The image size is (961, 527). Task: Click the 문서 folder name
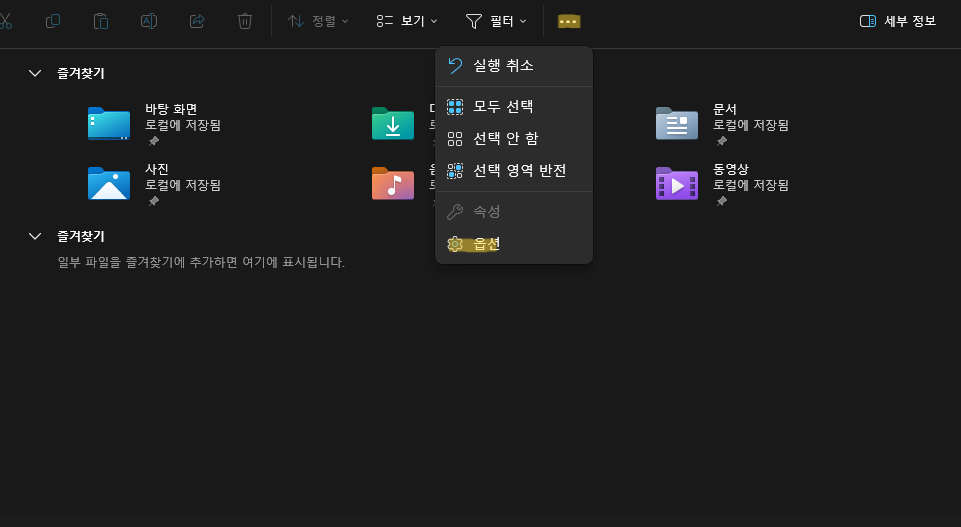[x=724, y=109]
